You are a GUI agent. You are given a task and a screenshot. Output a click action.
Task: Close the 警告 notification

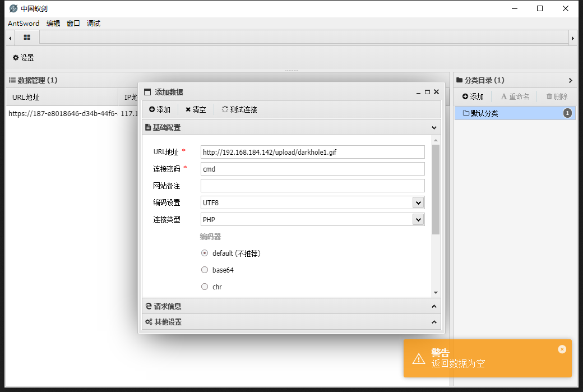tap(562, 349)
